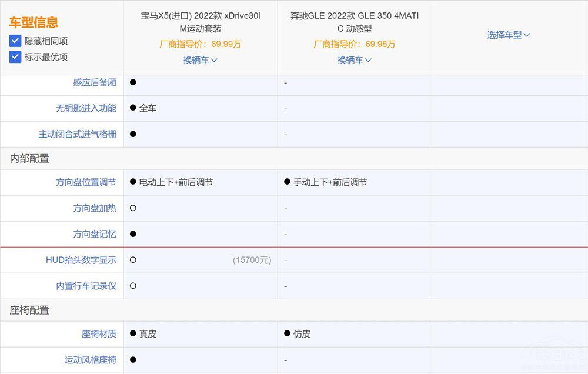Open 换辆车 dropdown under the Mercedes GLE
The image size is (588, 374).
[353, 60]
